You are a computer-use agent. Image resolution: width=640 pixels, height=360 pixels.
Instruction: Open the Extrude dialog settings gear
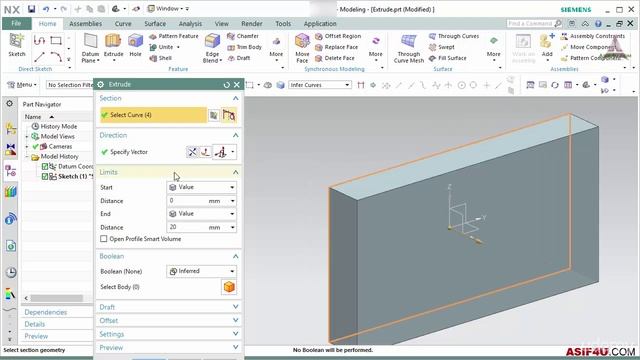[x=101, y=84]
